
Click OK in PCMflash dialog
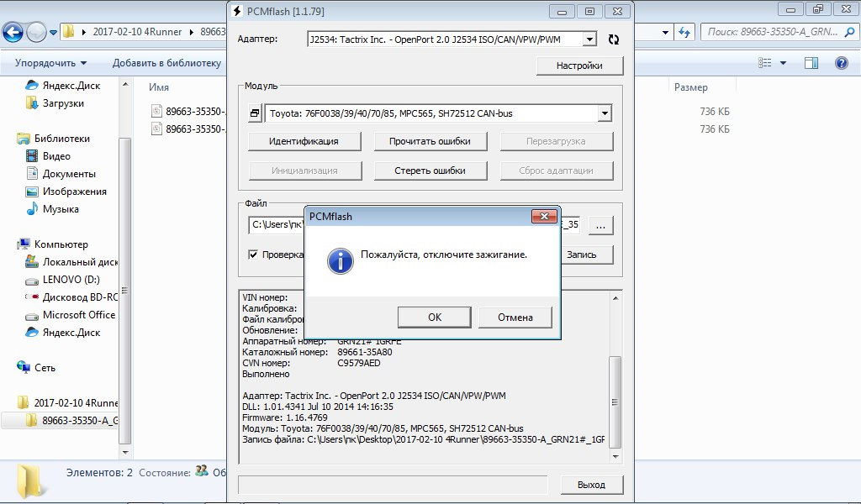pyautogui.click(x=435, y=317)
